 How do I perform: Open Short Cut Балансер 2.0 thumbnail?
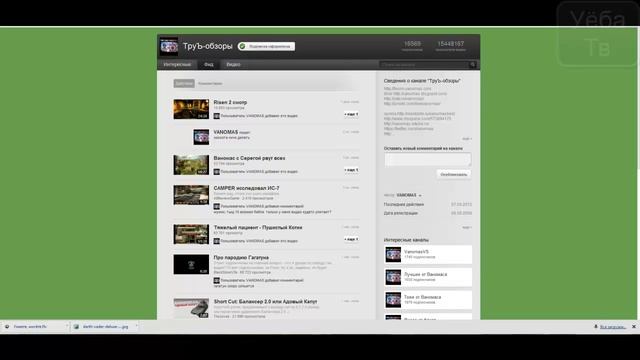191,308
